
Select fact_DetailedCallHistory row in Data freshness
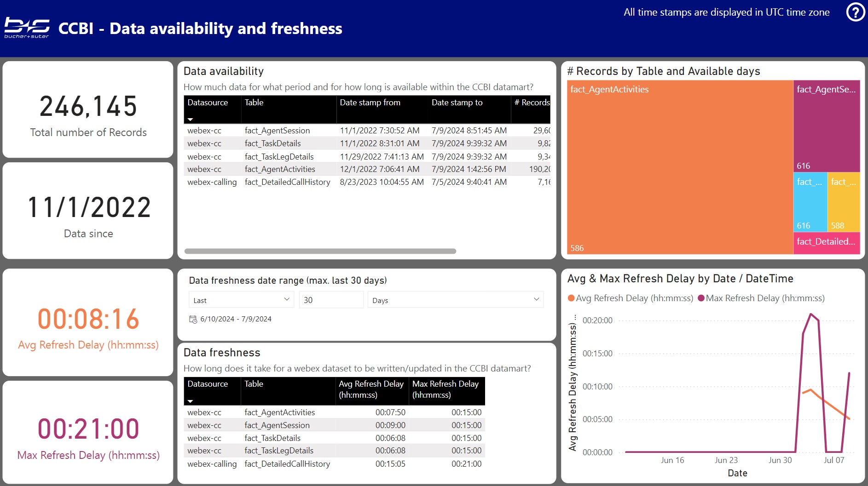[335, 464]
